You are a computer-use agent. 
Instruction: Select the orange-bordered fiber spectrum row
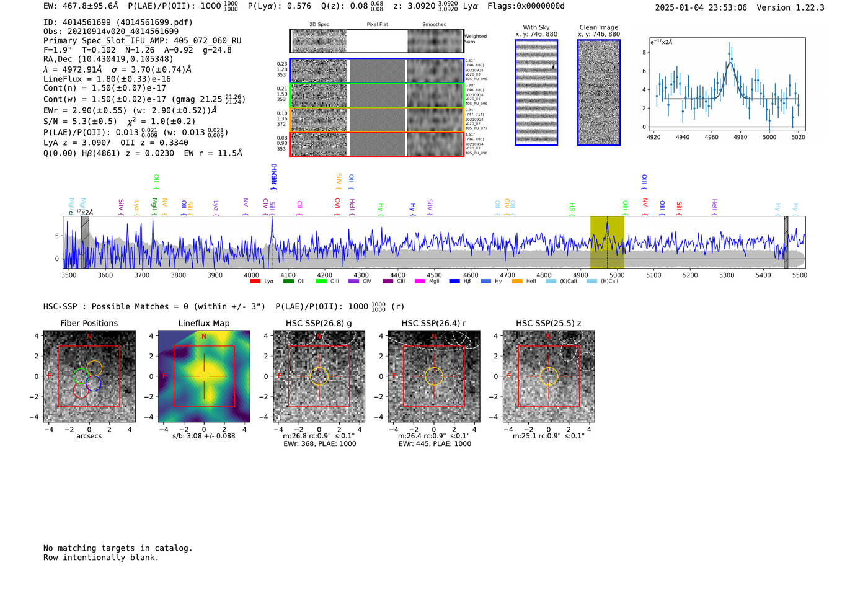[x=376, y=120]
